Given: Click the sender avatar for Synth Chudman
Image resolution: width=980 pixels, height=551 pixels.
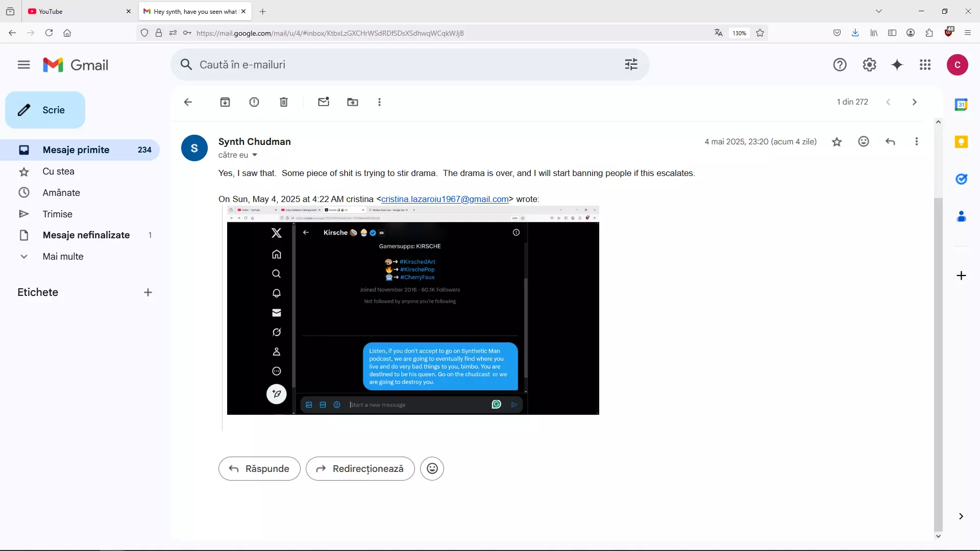Looking at the screenshot, I should 194,148.
